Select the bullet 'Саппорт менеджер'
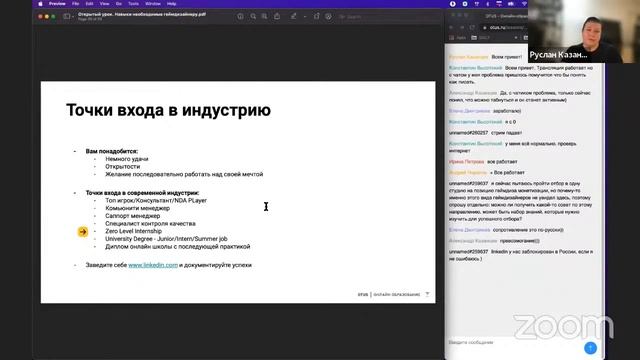Viewport: 640px width, 360px height. click(132, 216)
